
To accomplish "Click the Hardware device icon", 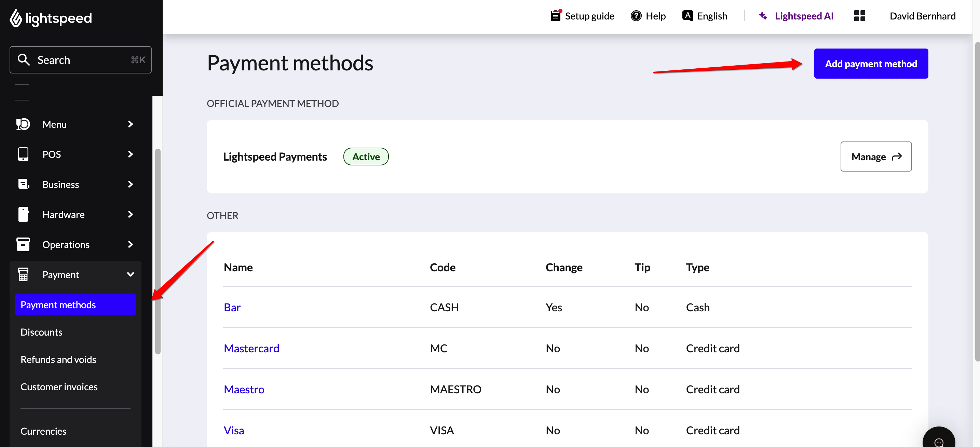I will coord(23,214).
